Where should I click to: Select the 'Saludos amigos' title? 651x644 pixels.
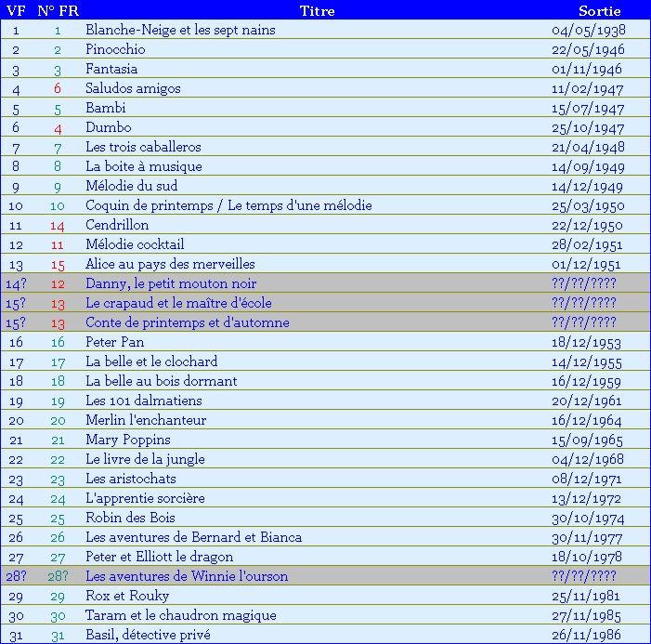(134, 88)
